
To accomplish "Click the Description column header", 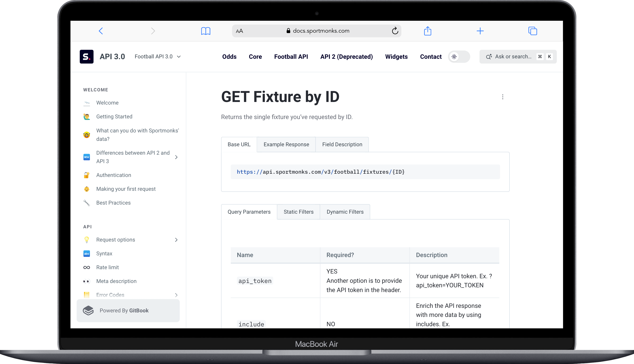I will [454, 255].
